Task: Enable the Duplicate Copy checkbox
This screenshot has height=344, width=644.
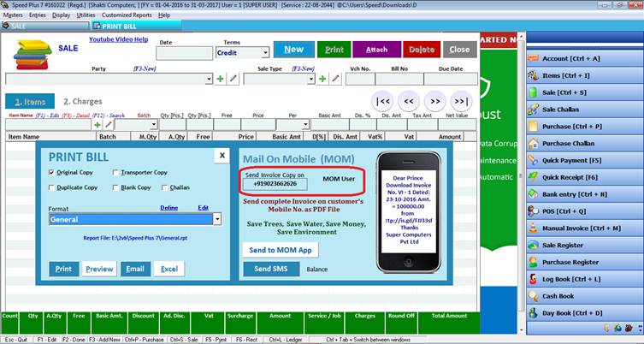Action: click(x=51, y=187)
